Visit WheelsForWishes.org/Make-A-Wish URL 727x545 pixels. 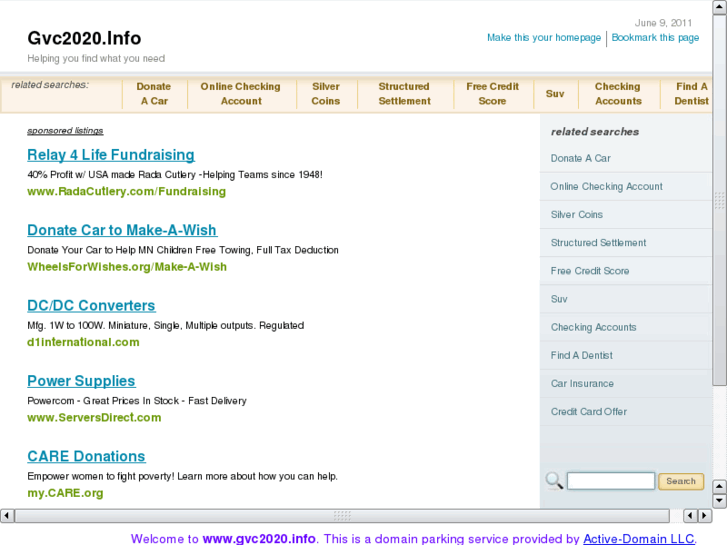pyautogui.click(x=127, y=267)
